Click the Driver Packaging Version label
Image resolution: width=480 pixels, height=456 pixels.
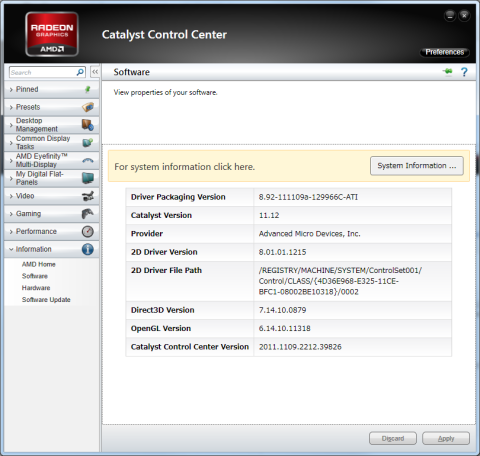178,197
